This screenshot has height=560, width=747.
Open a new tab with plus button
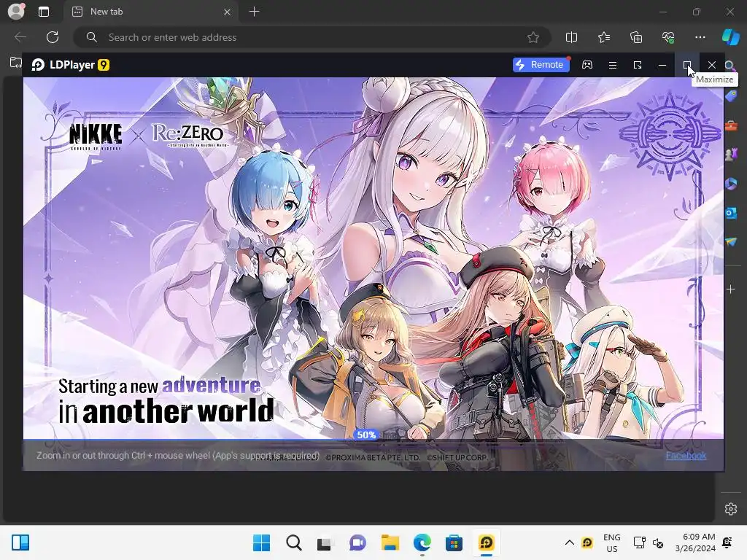[255, 12]
